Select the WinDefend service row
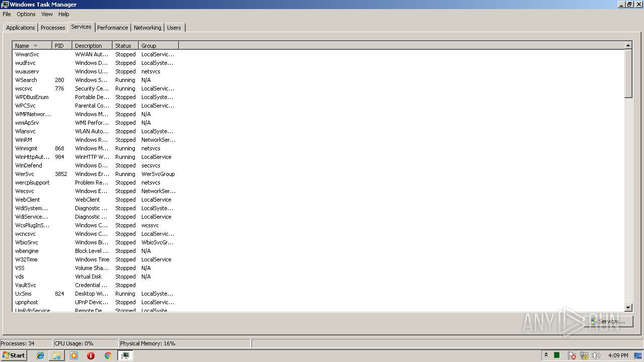The image size is (644, 362). point(96,165)
